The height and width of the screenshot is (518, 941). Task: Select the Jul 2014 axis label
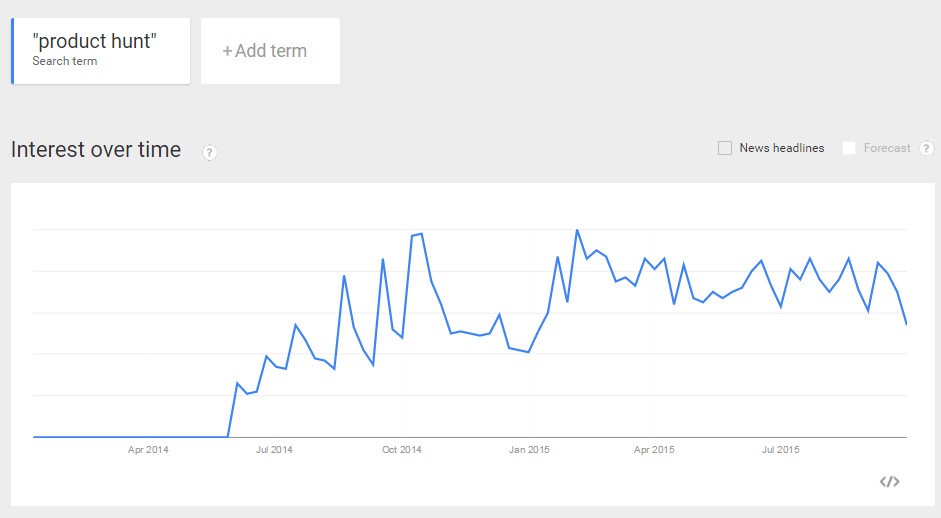[x=274, y=450]
